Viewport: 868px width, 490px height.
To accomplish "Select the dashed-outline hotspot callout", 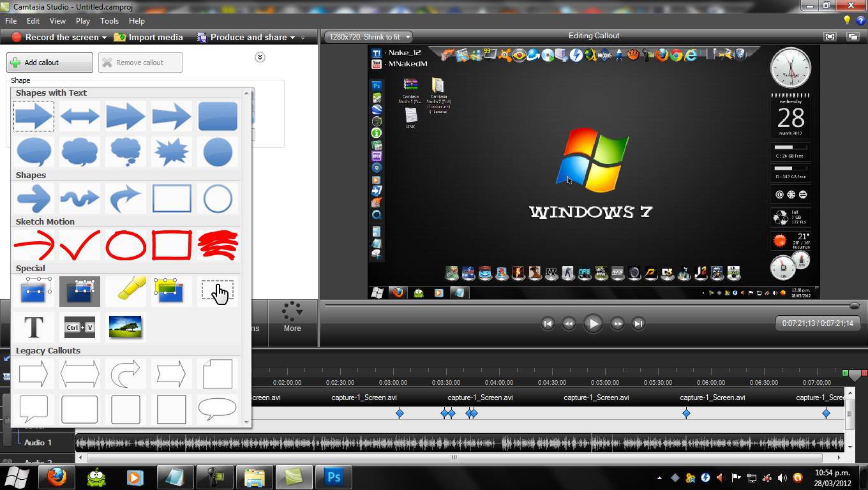I will point(218,291).
